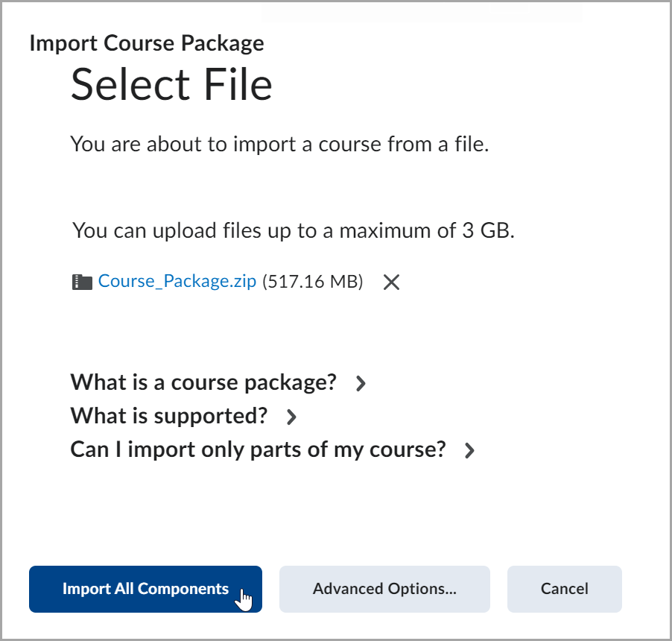Expand the "What is supported?" help section
This screenshot has width=672, height=641.
point(169,416)
